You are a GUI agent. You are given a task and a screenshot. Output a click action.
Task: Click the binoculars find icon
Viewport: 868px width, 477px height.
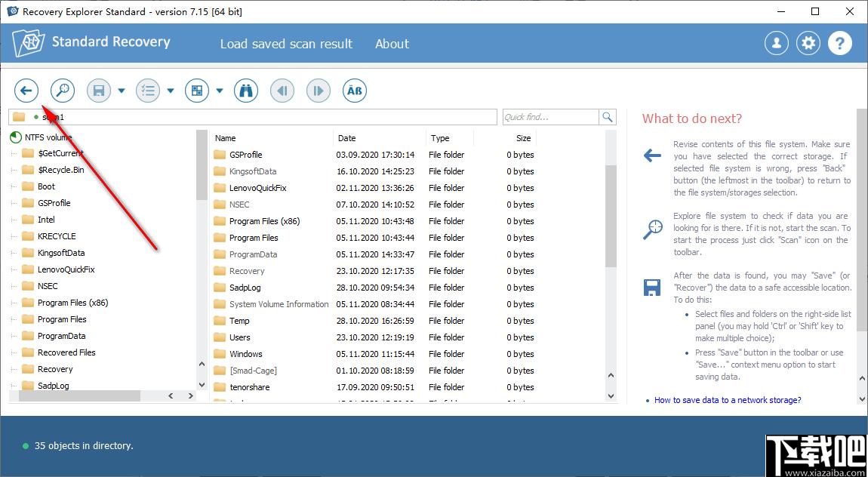(x=245, y=91)
